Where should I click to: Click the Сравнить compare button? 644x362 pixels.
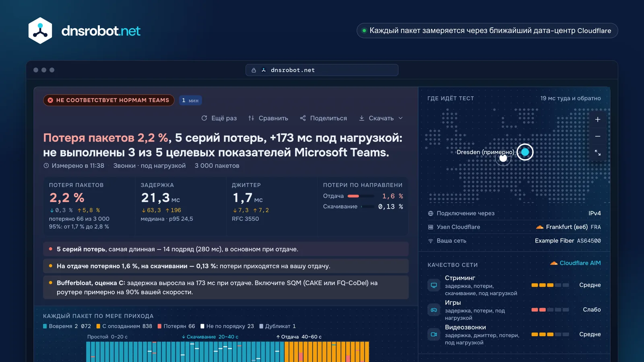268,118
